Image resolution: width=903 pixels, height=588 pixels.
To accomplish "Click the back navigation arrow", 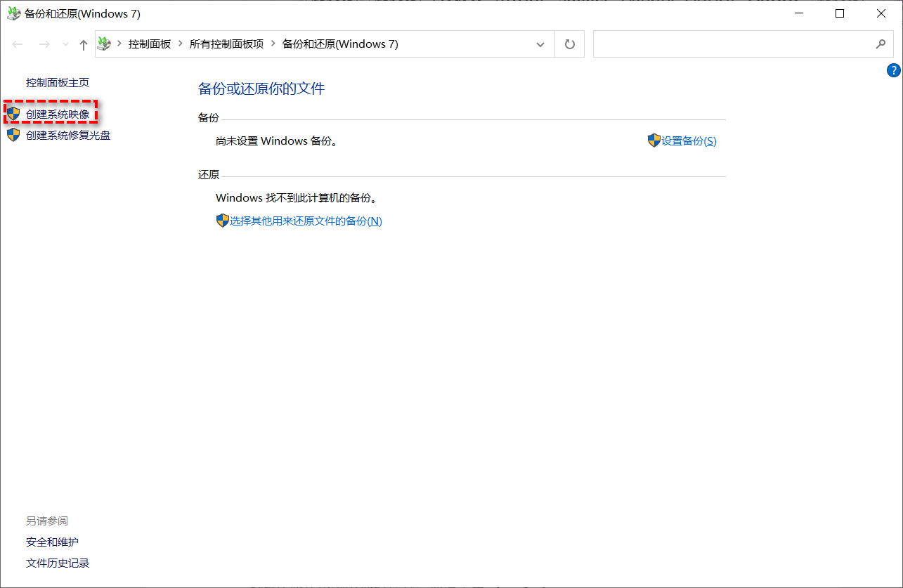I will click(17, 44).
